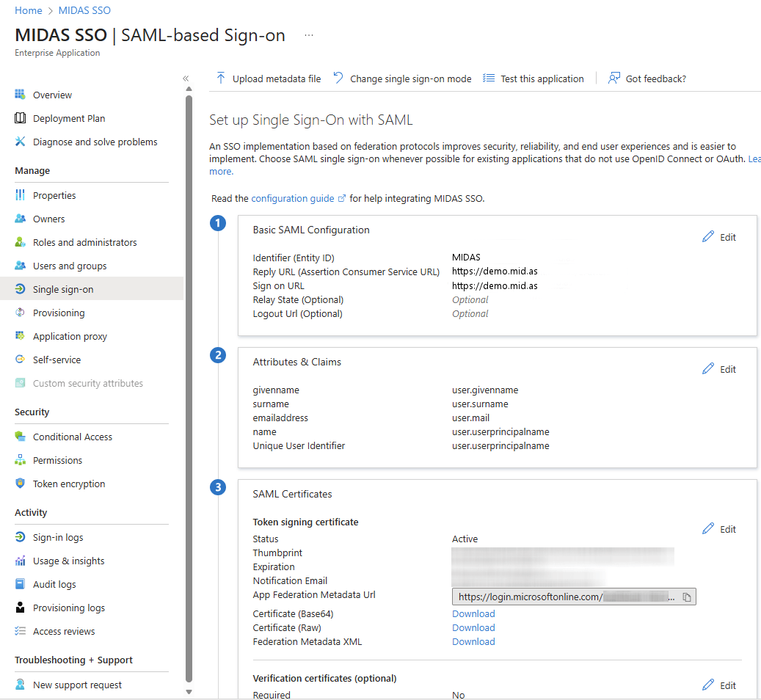Open Got feedback?
Viewport: 761px width, 700px height.
point(654,78)
